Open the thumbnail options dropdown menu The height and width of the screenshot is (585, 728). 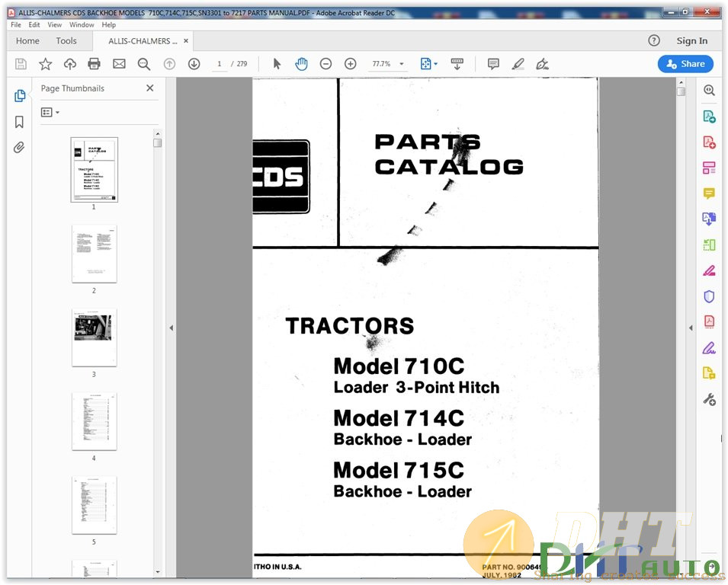pyautogui.click(x=50, y=112)
